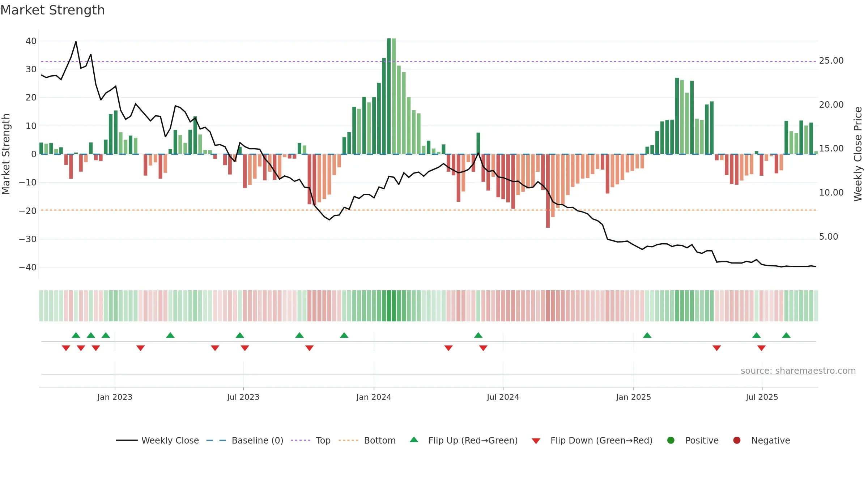Image resolution: width=868 pixels, height=488 pixels.
Task: Select the latest green flip-up triangle marker
Action: 786,335
